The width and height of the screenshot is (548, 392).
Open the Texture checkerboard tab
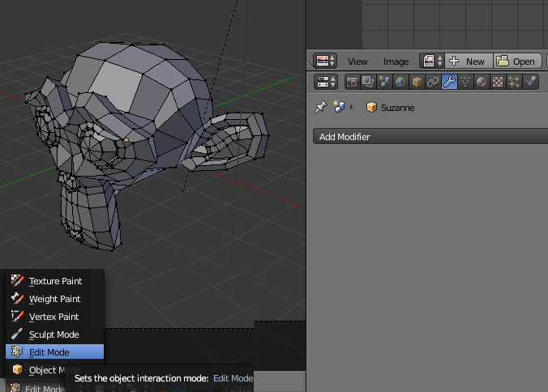498,82
